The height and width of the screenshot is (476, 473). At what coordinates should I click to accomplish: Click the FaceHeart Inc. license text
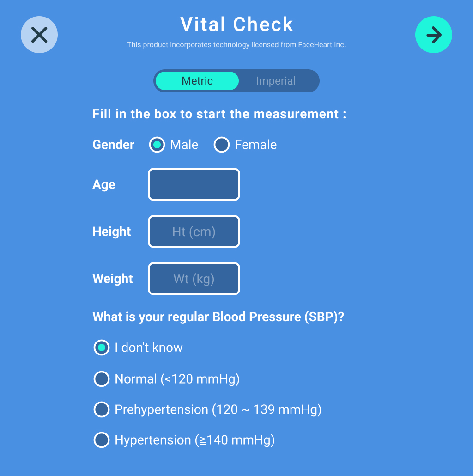point(236,45)
